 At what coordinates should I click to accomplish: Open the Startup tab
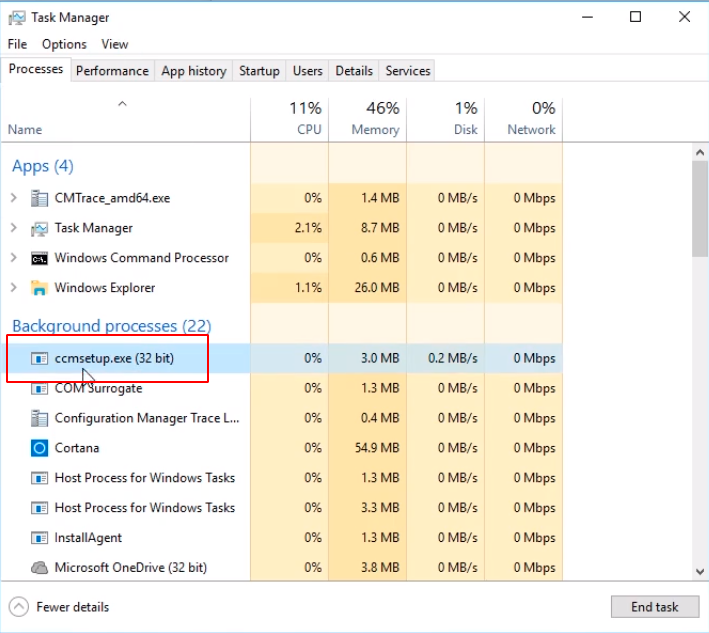(x=259, y=71)
